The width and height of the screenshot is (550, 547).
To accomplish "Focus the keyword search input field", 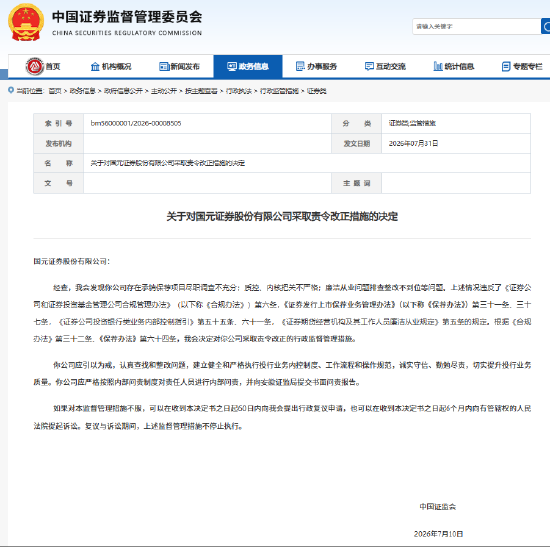I will pyautogui.click(x=477, y=26).
